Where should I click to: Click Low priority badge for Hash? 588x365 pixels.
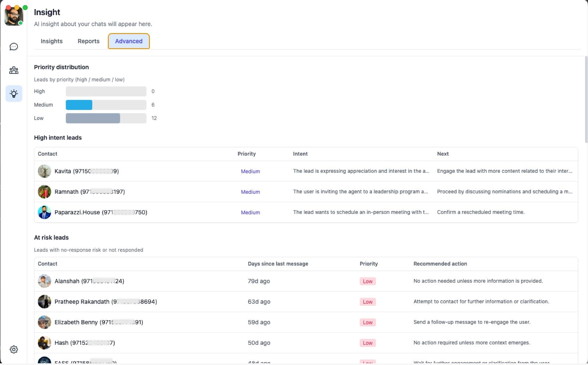coord(367,343)
